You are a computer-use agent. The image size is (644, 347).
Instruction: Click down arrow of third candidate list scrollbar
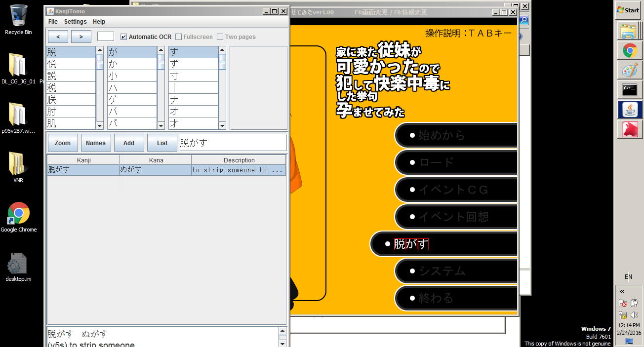[222, 125]
